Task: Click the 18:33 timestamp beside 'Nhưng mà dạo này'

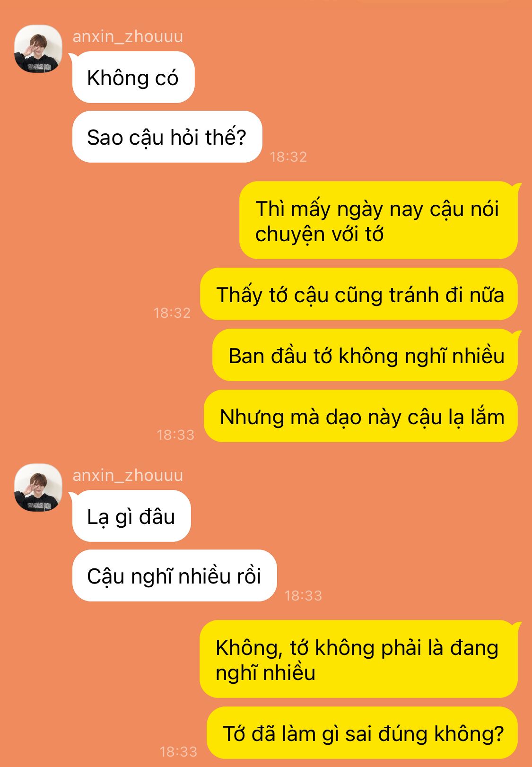Action: tap(175, 435)
